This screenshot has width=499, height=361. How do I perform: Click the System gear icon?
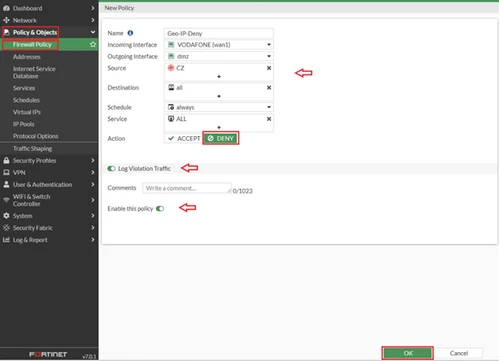click(x=6, y=216)
